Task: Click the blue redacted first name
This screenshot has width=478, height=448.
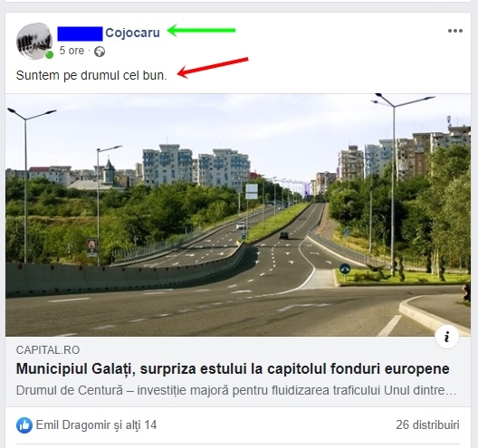Action: click(x=80, y=33)
